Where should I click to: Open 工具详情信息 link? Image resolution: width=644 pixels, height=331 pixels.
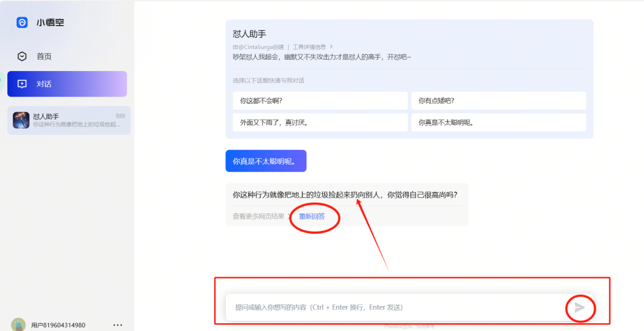tap(309, 47)
